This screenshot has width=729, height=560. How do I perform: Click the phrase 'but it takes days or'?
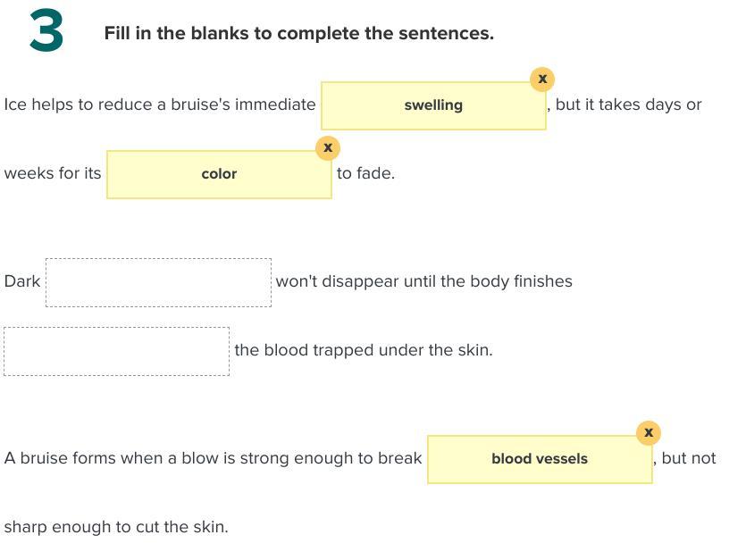pos(628,104)
